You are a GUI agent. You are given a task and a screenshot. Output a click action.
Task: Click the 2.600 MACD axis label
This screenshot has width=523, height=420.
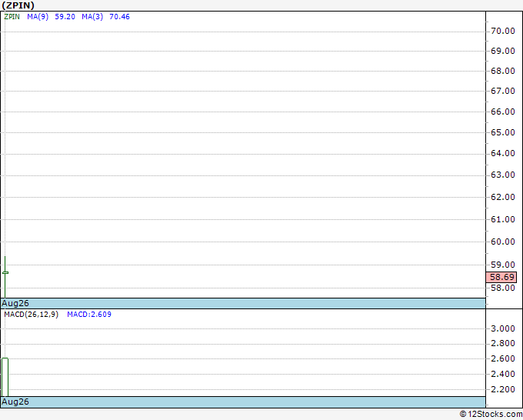point(503,358)
